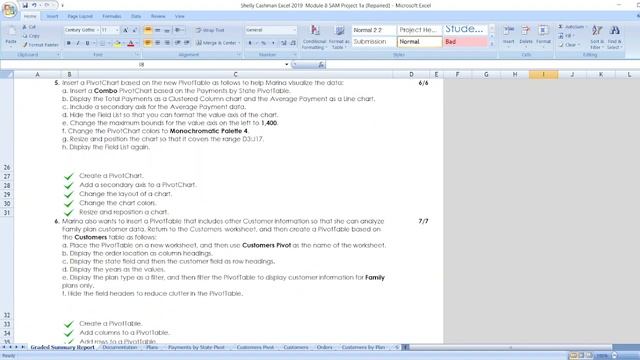Decrease decimal places
This screenshot has width=640, height=360.
tap(293, 43)
